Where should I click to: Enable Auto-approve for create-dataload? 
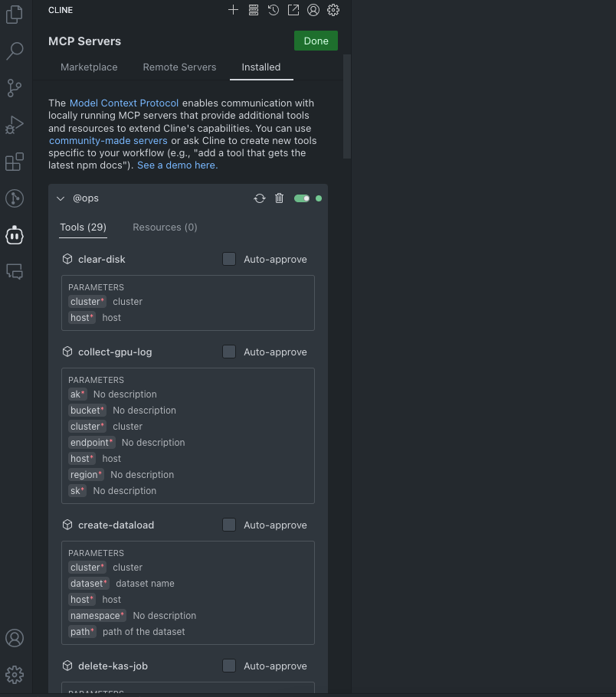click(229, 525)
